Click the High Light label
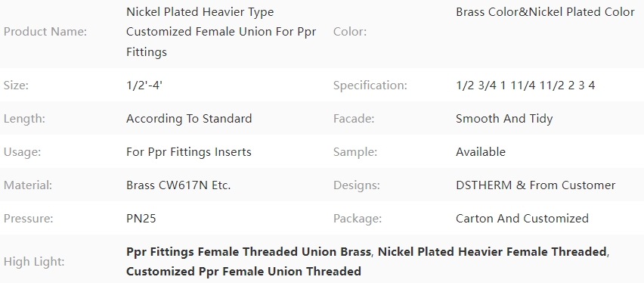644x283 pixels. pos(34,262)
